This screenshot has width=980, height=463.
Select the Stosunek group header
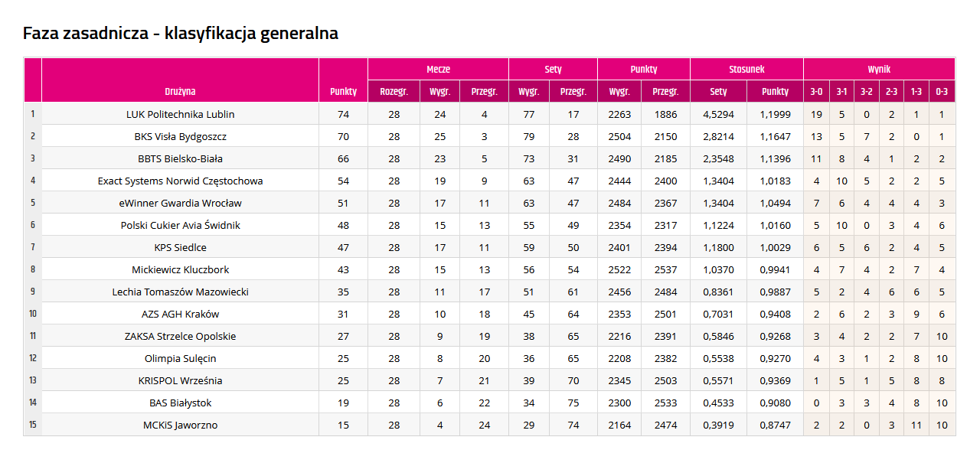click(x=746, y=69)
